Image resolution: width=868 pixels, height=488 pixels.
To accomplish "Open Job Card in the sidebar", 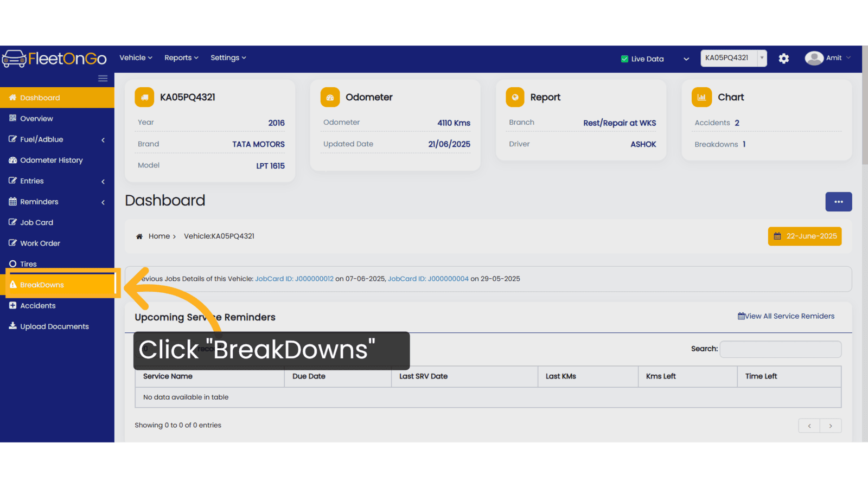I will pos(57,223).
